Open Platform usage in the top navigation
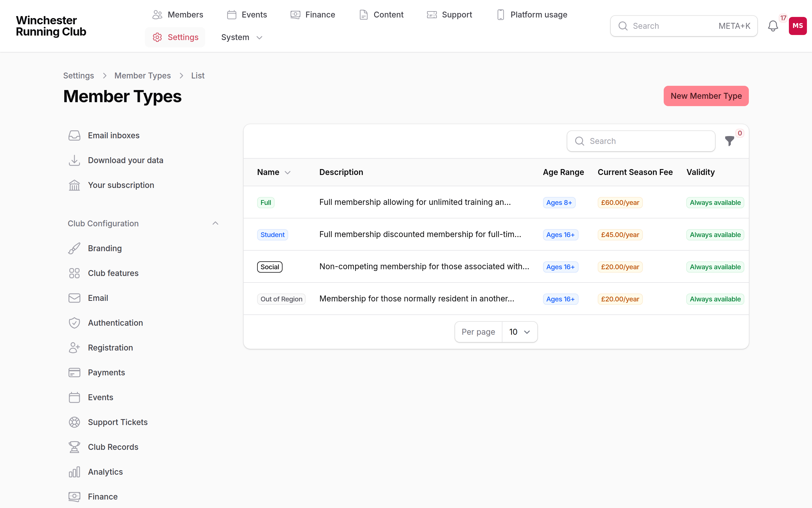The width and height of the screenshot is (812, 508). [532, 15]
